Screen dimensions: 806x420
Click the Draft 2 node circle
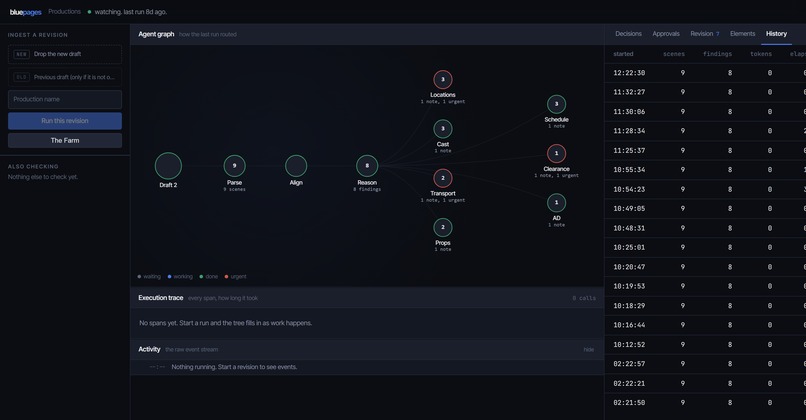click(168, 166)
